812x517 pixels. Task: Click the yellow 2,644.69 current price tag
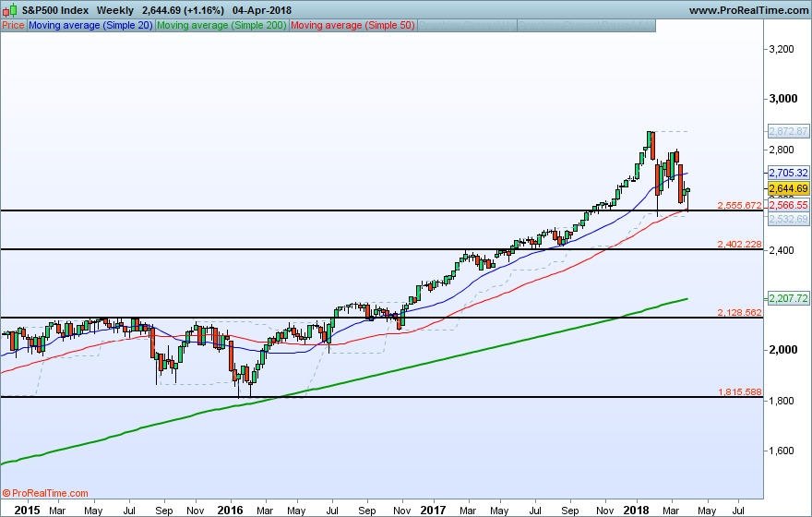point(788,188)
